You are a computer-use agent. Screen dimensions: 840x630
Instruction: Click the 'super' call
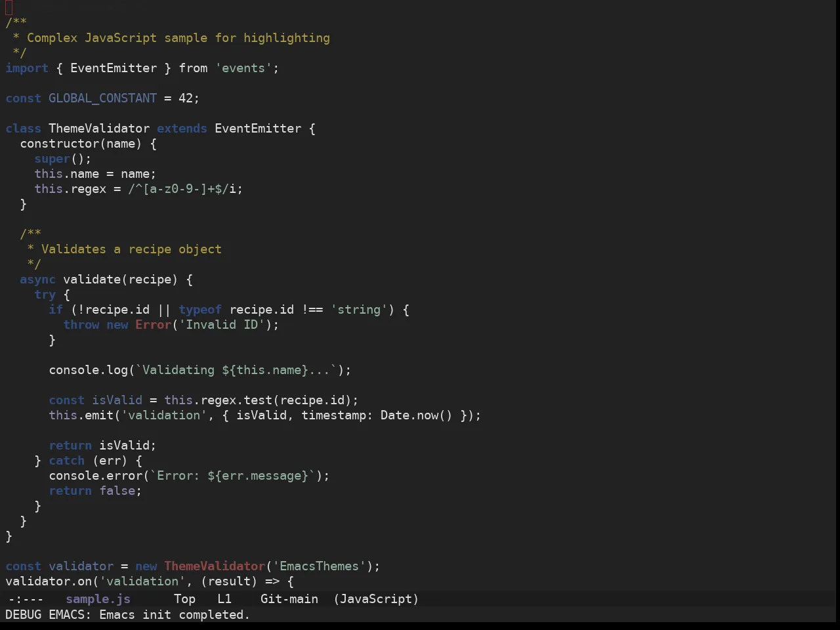[52, 158]
